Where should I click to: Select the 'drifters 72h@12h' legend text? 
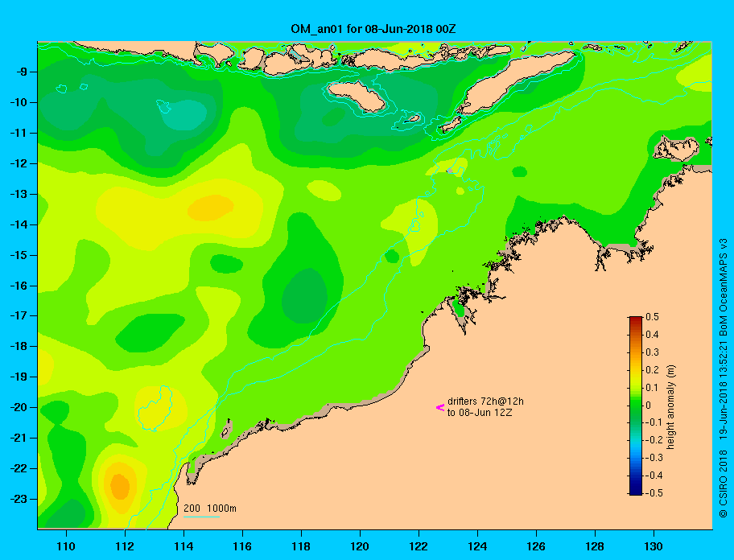coord(485,401)
